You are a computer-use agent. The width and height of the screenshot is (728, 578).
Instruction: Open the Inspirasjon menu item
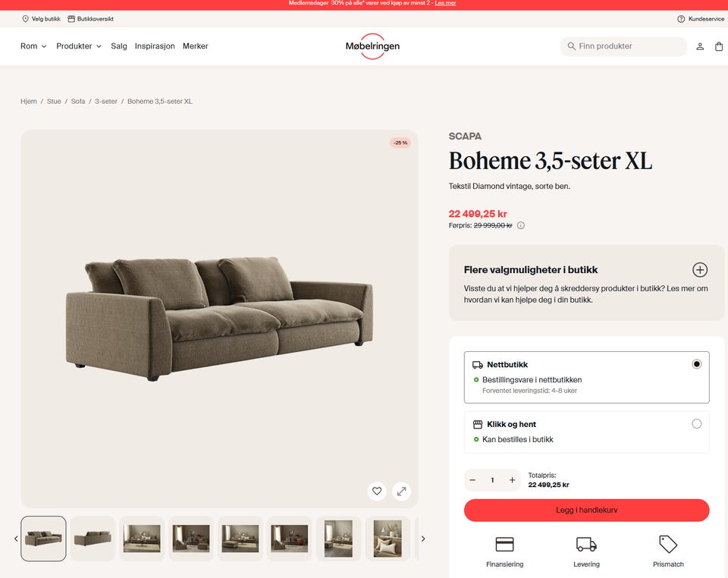tap(155, 46)
